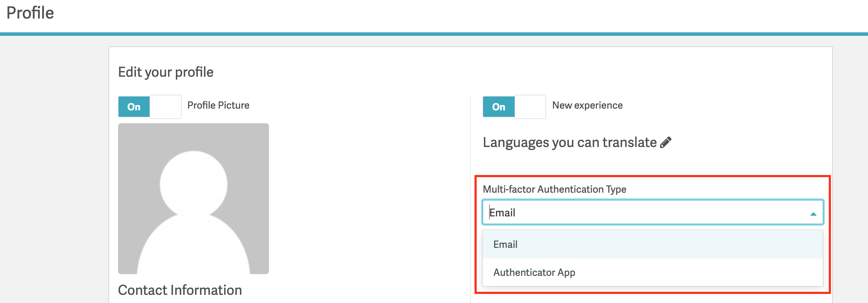Click the New experience label text
Screen dimensions: 868x303
pos(587,105)
